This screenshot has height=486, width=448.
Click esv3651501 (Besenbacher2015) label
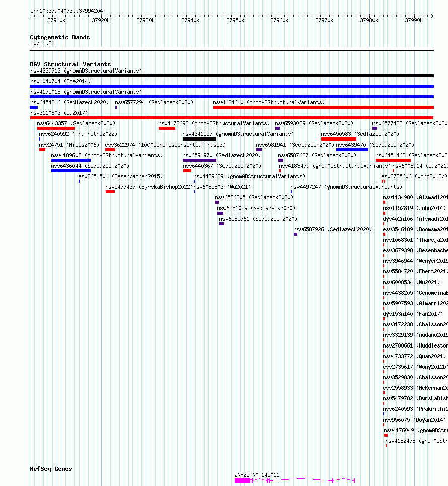click(120, 176)
